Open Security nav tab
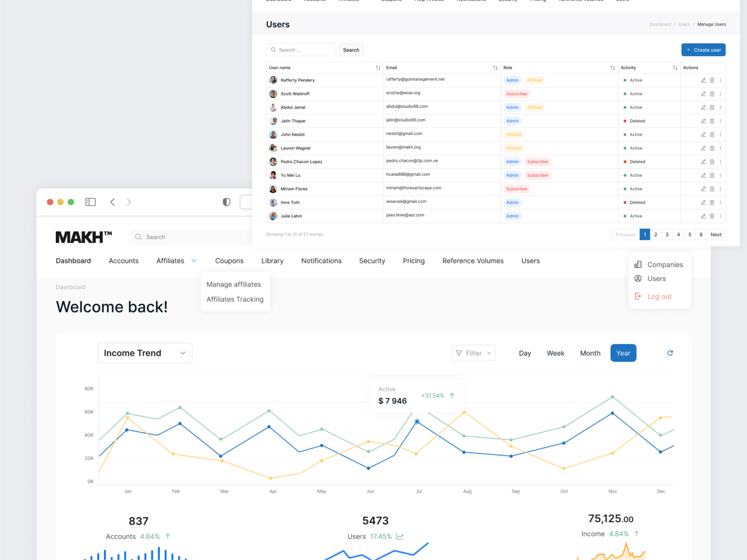The width and height of the screenshot is (747, 560). [x=372, y=261]
